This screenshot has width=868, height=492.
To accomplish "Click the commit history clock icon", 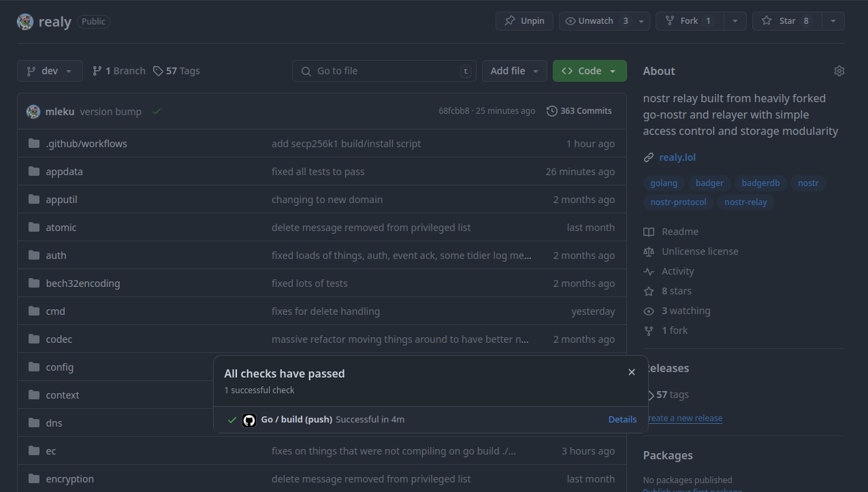I will tap(552, 111).
